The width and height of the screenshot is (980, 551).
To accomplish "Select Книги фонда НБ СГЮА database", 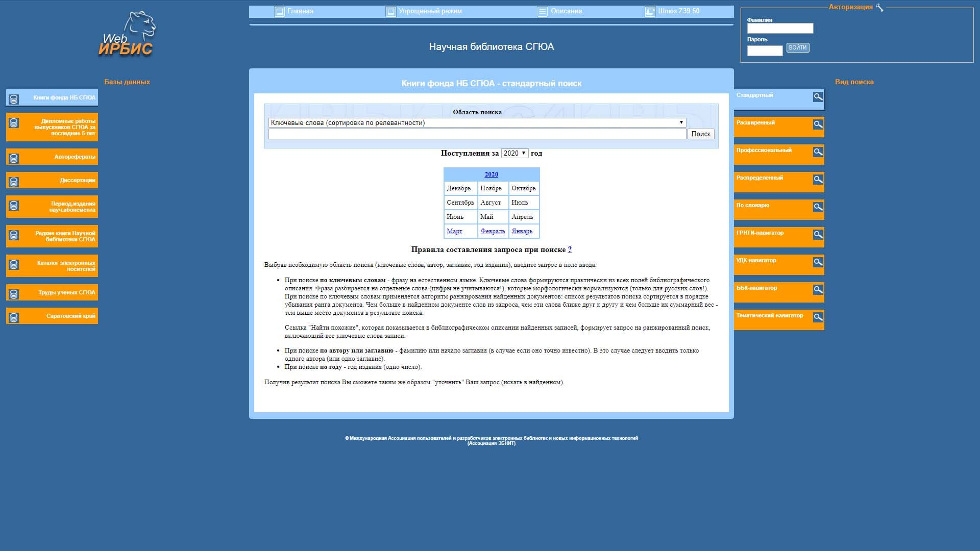I will [x=52, y=97].
